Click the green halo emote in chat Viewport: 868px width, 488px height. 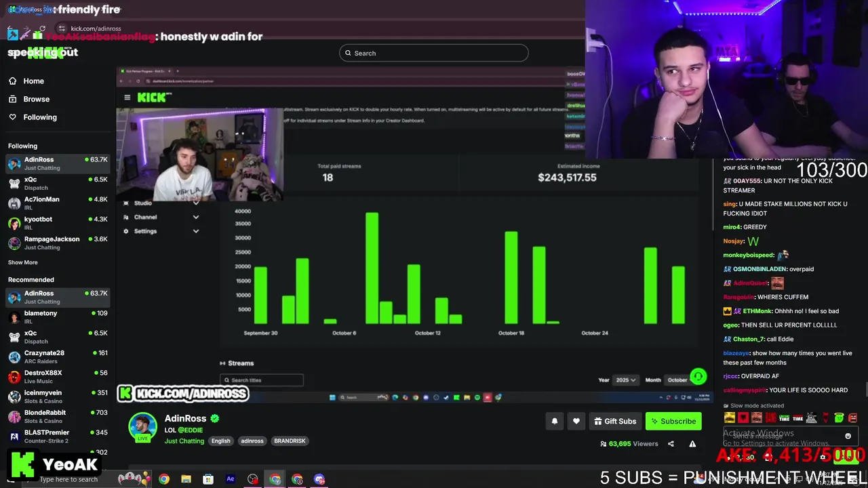point(839,418)
